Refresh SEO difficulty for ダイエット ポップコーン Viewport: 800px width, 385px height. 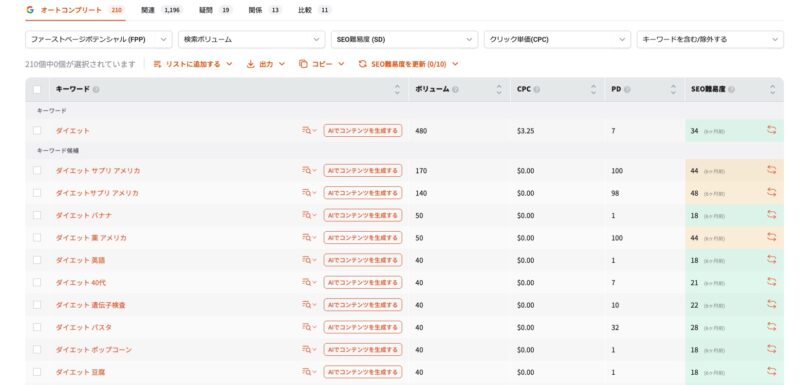pos(771,349)
